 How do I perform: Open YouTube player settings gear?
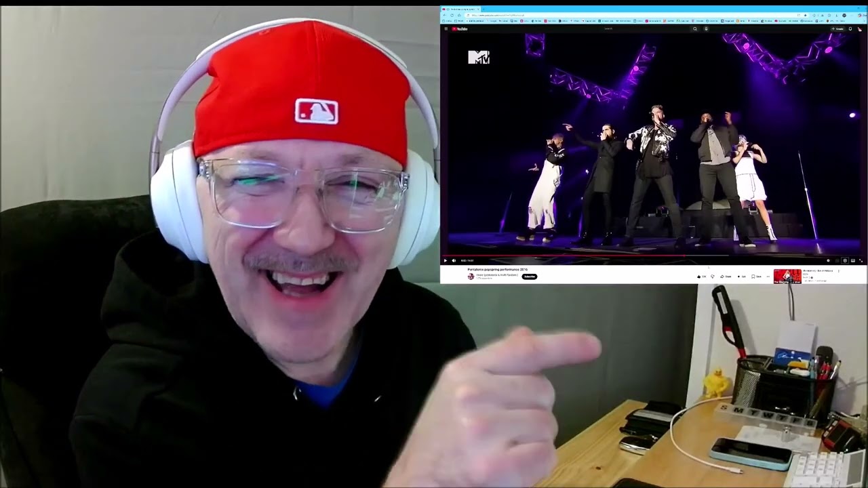point(844,260)
